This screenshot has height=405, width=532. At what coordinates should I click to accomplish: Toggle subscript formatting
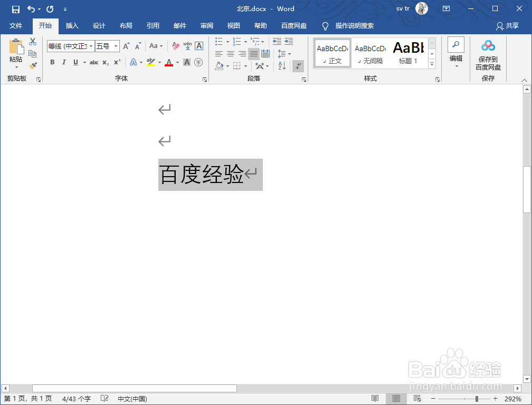pos(106,62)
